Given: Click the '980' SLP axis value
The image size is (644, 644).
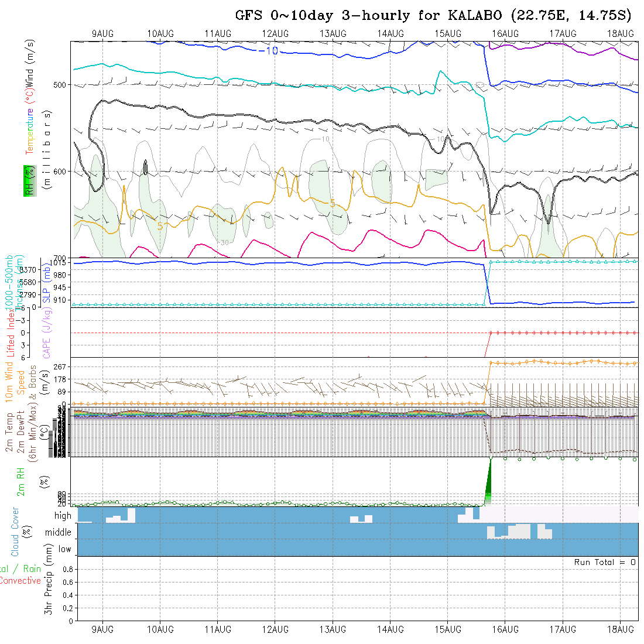Looking at the screenshot, I should tap(60, 275).
